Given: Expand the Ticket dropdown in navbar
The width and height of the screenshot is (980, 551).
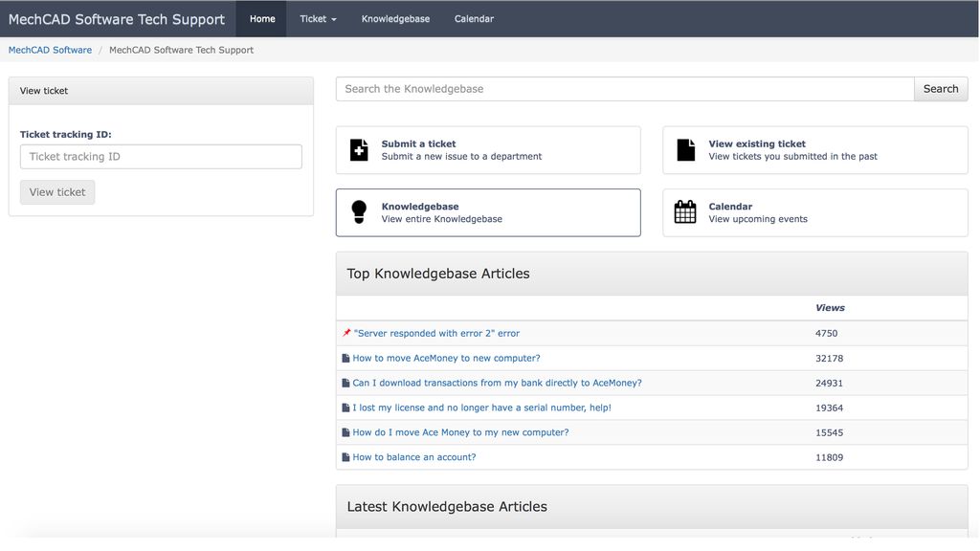Looking at the screenshot, I should click(318, 19).
